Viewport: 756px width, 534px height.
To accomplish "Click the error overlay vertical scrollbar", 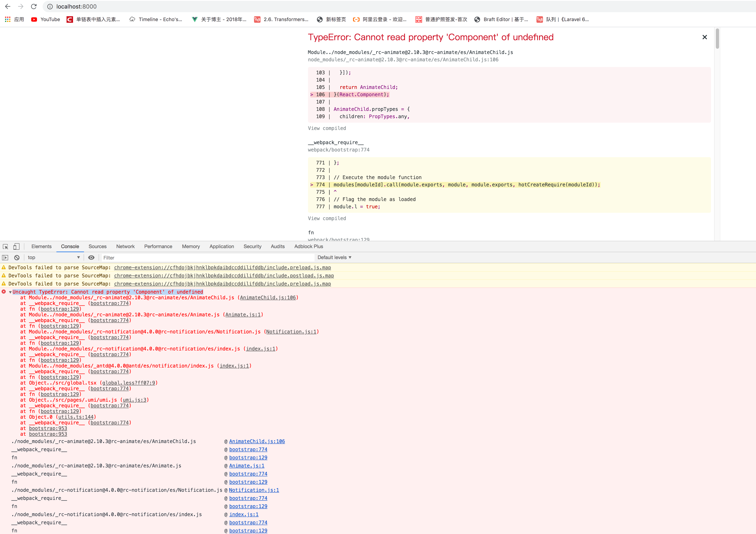I will [717, 39].
